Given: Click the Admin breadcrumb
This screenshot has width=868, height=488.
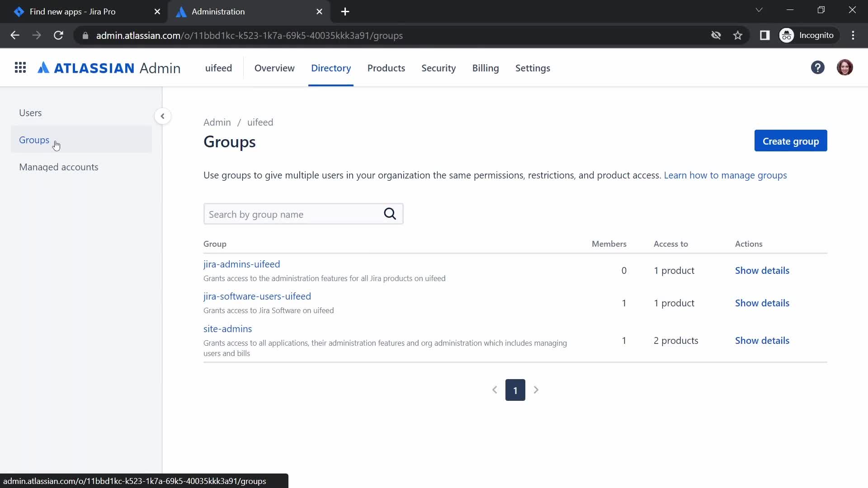Looking at the screenshot, I should tap(217, 122).
